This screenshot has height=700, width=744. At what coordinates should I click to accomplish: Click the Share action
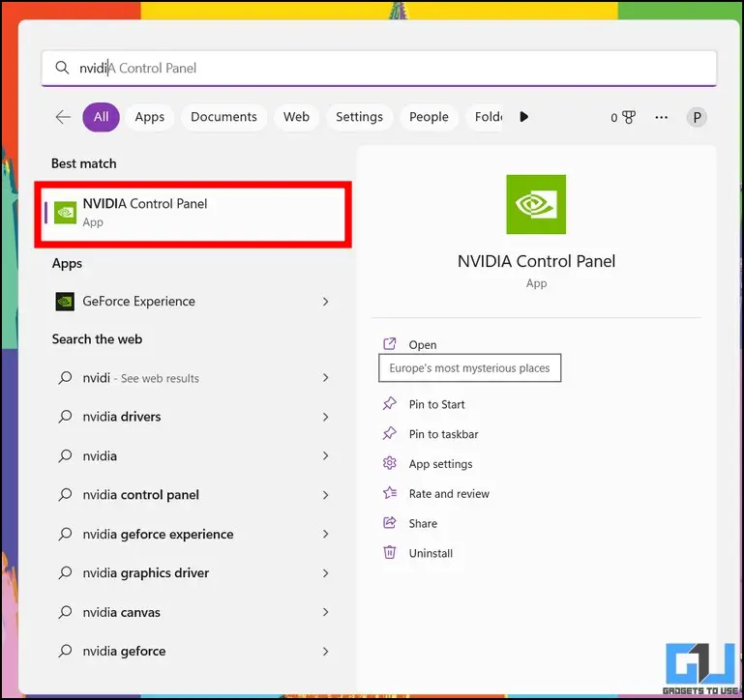(x=423, y=524)
